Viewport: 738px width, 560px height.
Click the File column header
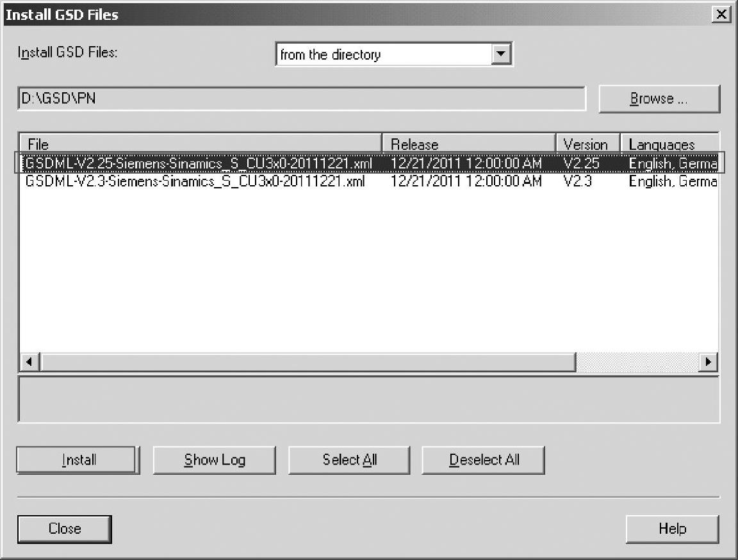201,144
